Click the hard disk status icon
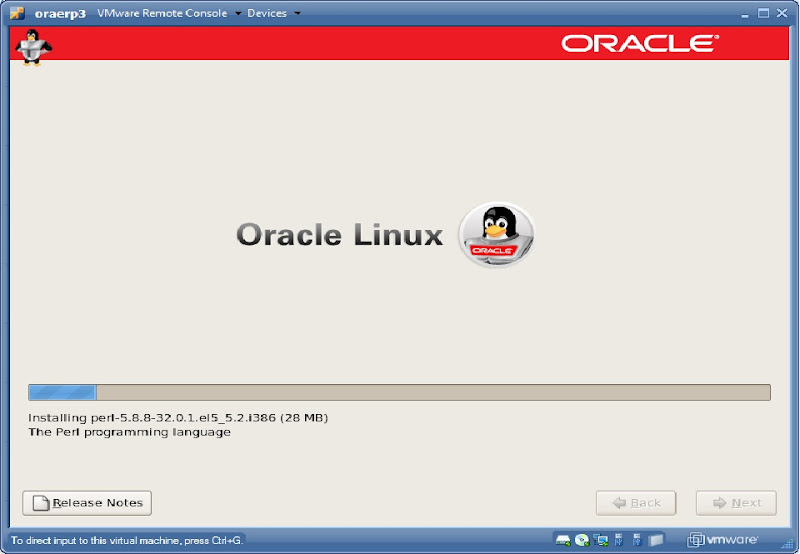This screenshot has height=554, width=800. click(563, 540)
